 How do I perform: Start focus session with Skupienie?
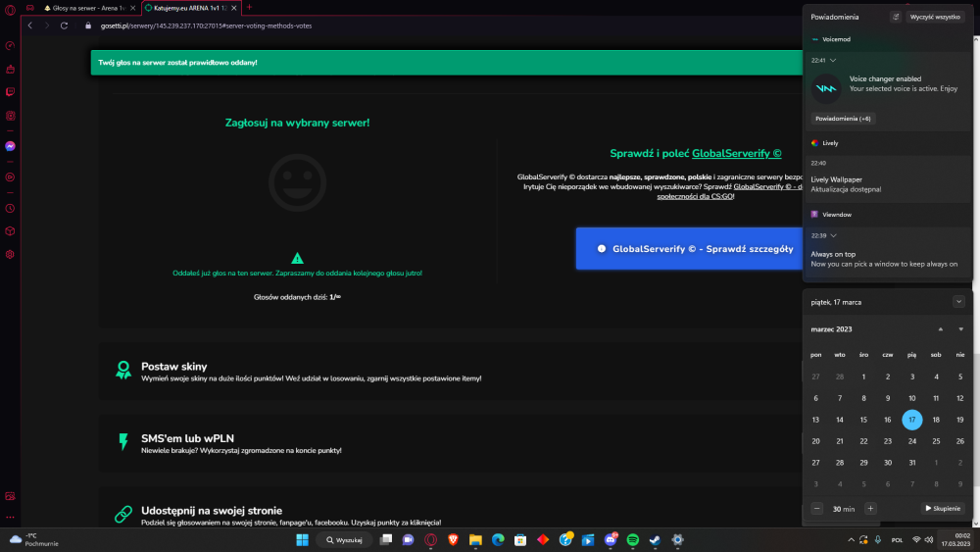(x=943, y=509)
